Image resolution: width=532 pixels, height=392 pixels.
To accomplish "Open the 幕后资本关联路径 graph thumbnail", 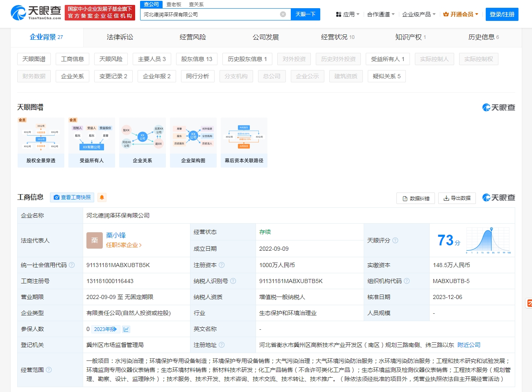I will [244, 143].
